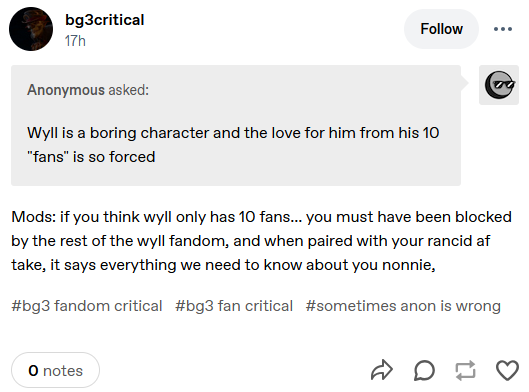Click the anonymous asker sunglasses avatar
The width and height of the screenshot is (529, 392).
[499, 85]
